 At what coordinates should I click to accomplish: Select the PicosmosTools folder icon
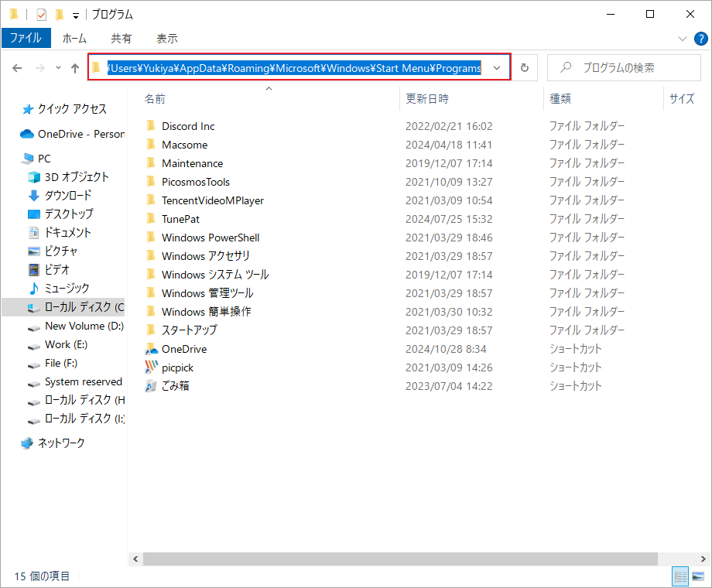tap(151, 182)
